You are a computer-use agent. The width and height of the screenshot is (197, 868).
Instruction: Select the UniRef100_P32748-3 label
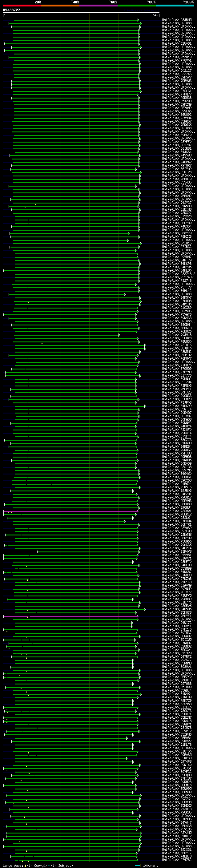179,277
